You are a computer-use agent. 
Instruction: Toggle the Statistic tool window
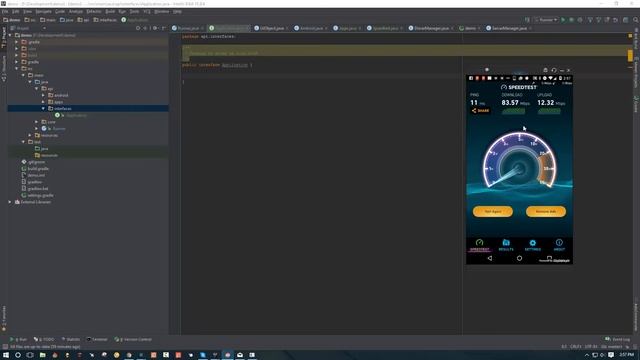(71, 339)
